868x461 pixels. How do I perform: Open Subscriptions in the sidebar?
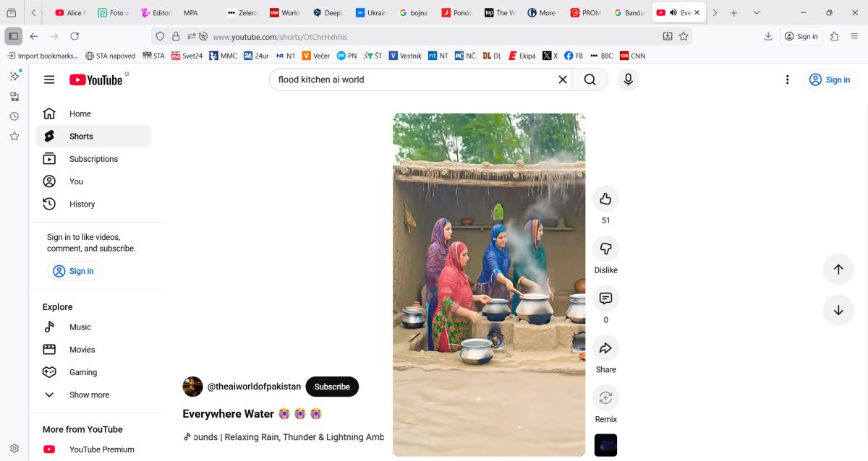point(93,159)
